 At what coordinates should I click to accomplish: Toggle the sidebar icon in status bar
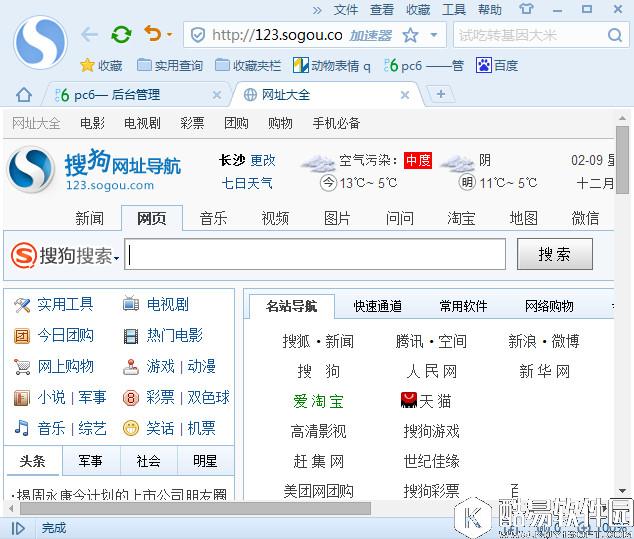pos(18,528)
